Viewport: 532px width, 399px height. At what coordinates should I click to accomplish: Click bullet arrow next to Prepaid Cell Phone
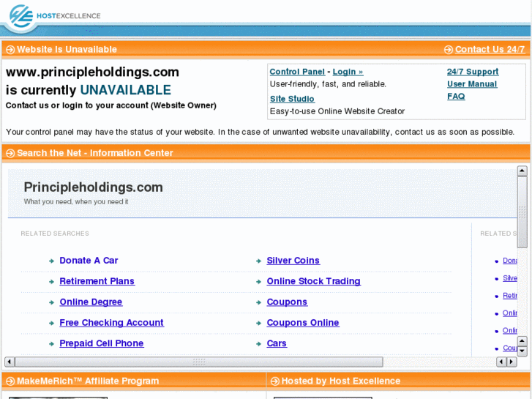(x=51, y=343)
